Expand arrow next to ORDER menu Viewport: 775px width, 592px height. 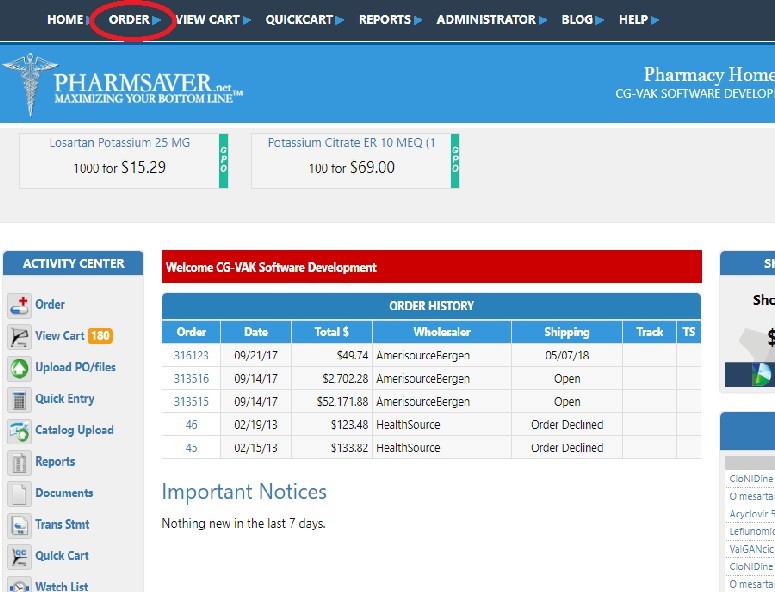click(157, 20)
